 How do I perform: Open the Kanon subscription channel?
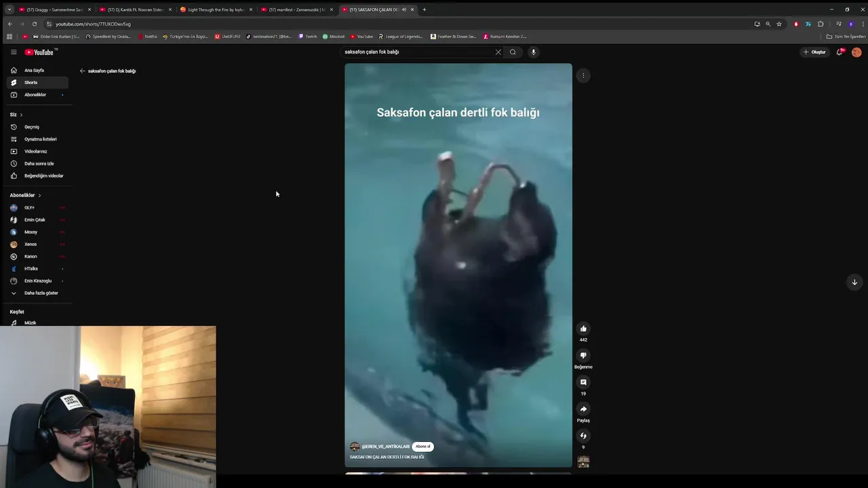(37, 256)
